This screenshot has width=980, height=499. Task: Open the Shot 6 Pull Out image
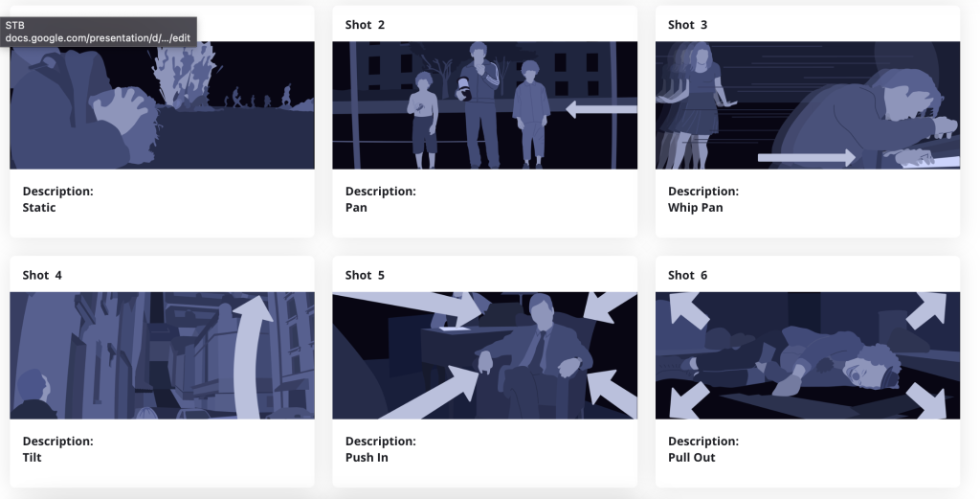click(808, 355)
